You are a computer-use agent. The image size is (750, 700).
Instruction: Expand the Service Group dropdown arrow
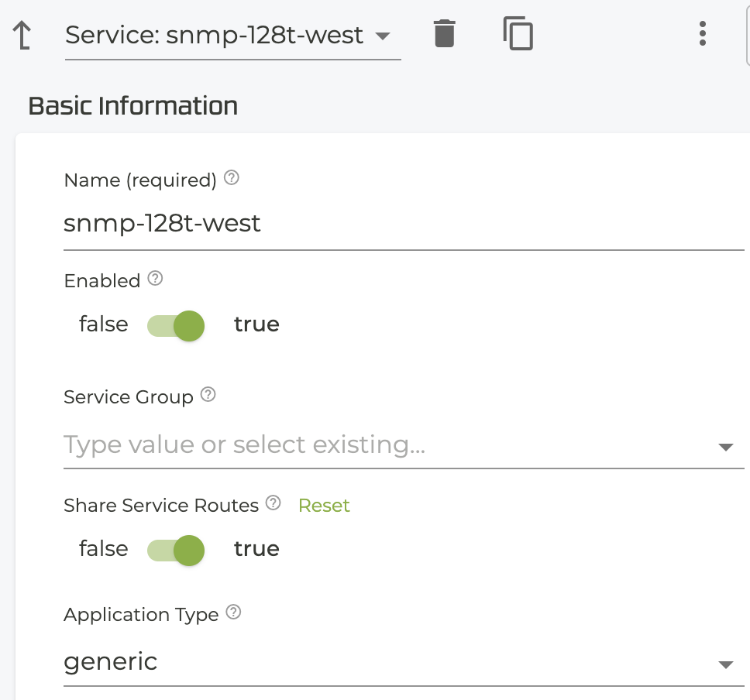(x=725, y=447)
